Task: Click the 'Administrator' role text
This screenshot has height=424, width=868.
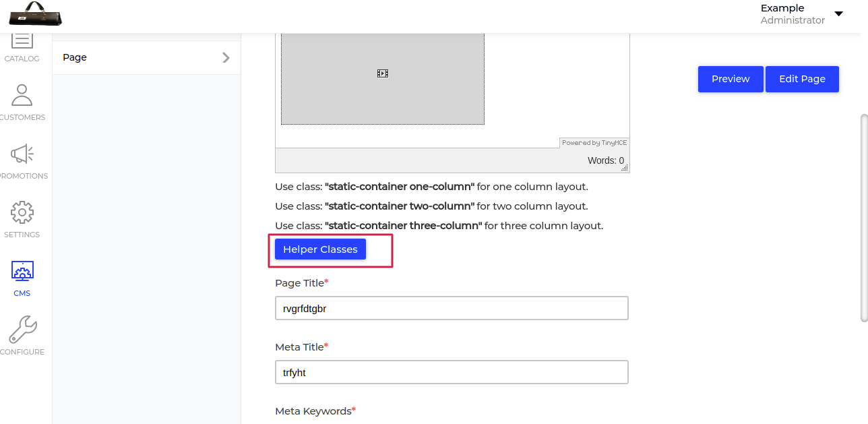Action: [x=793, y=21]
